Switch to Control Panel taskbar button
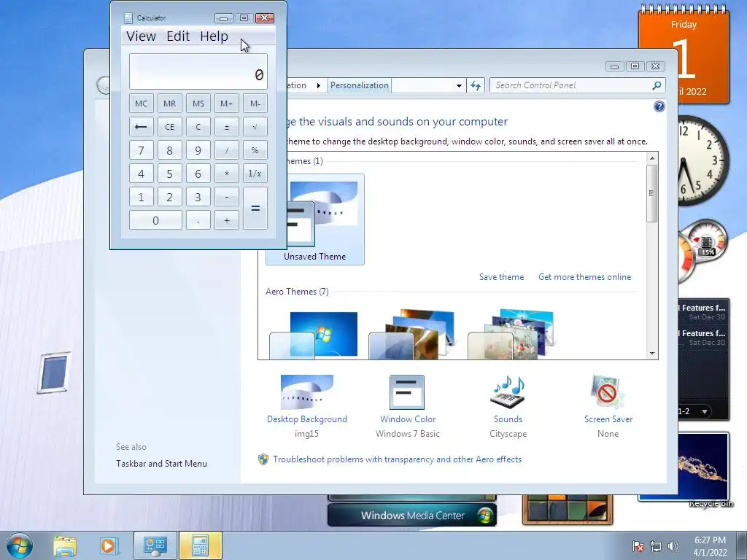 tap(155, 545)
